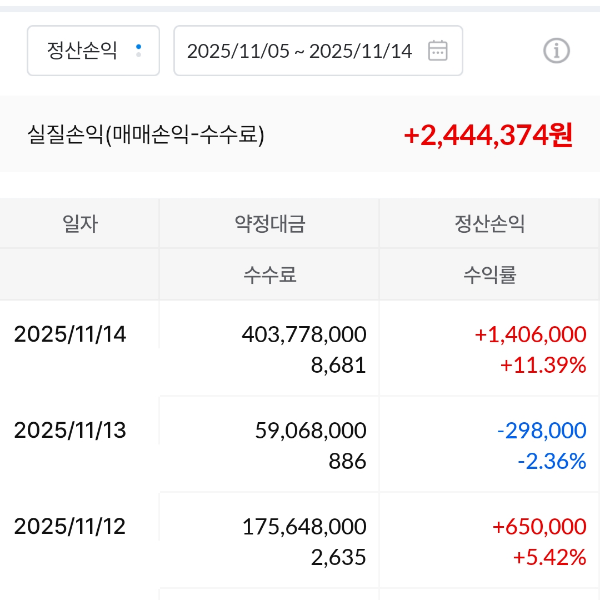
Task: Click the 수수료 sub-header
Action: 269,274
